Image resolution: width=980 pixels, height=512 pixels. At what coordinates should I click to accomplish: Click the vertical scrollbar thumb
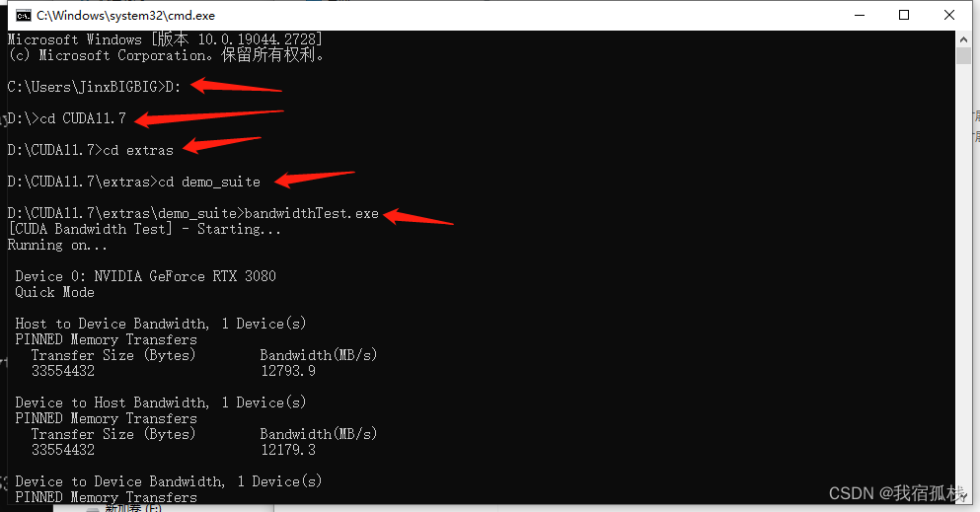point(963,55)
